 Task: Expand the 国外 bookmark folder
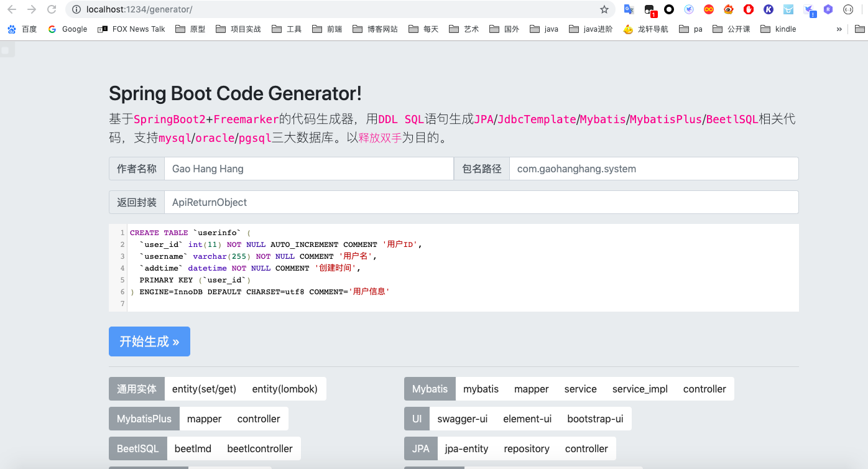(x=504, y=29)
